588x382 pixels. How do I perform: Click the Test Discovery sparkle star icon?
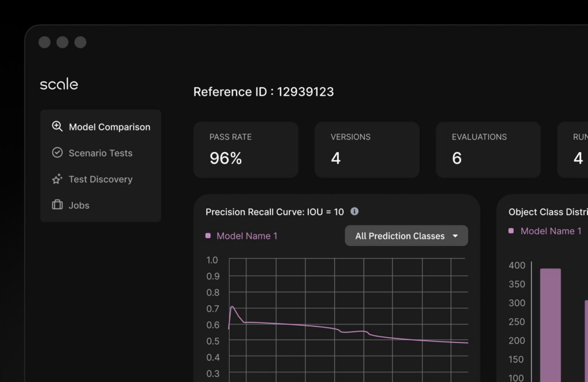tap(57, 178)
